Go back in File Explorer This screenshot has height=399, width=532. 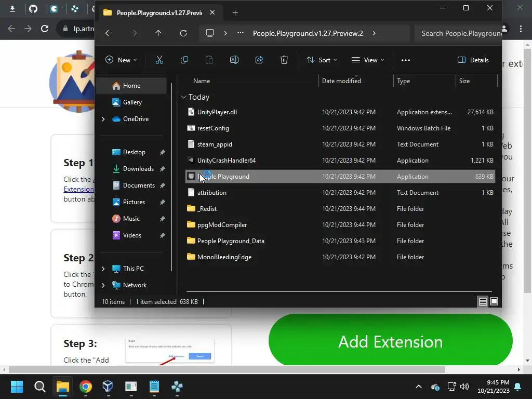point(109,33)
